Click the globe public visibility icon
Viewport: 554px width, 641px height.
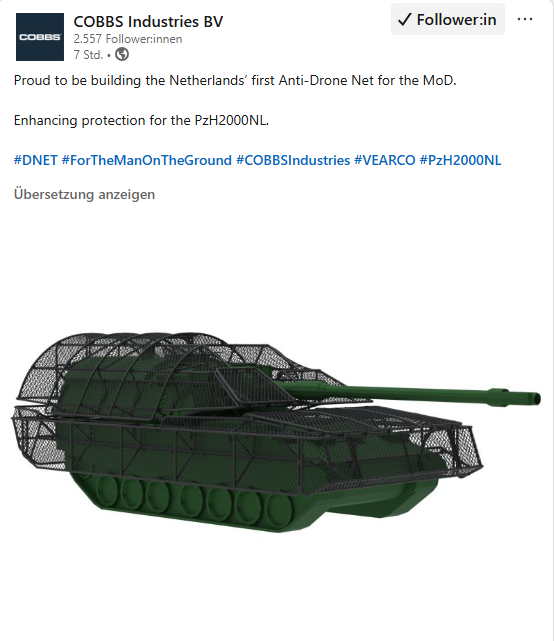click(x=122, y=54)
